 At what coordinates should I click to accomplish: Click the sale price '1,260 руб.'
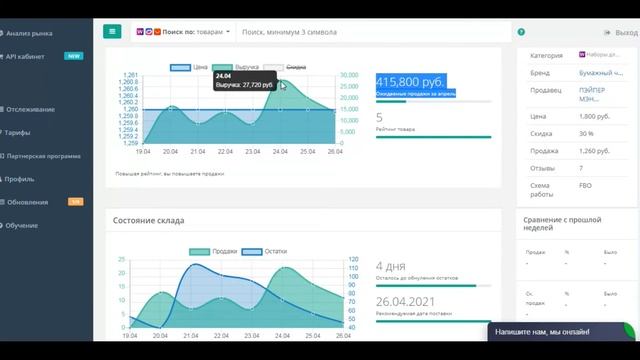pyautogui.click(x=594, y=151)
